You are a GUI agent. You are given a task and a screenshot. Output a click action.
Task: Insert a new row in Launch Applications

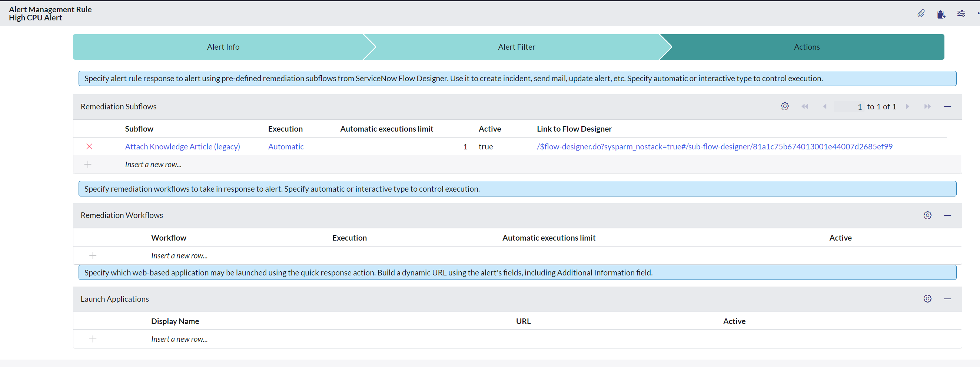179,339
